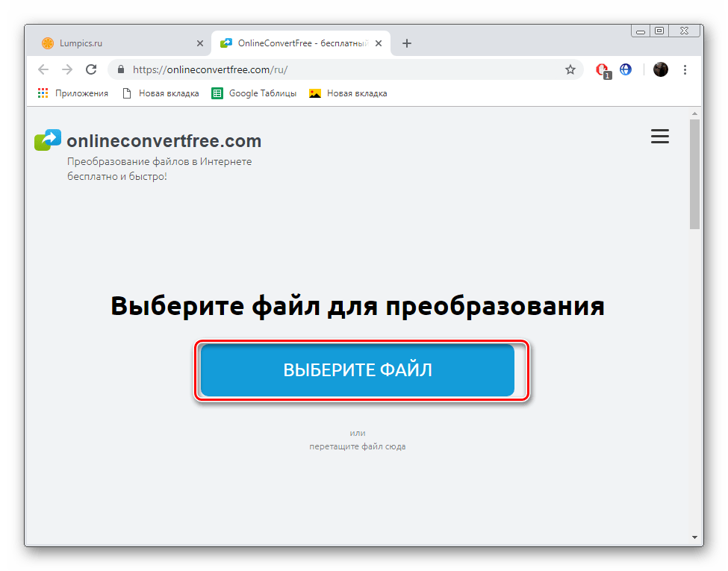Open the red extension icon with badge
The image size is (728, 571).
point(603,71)
